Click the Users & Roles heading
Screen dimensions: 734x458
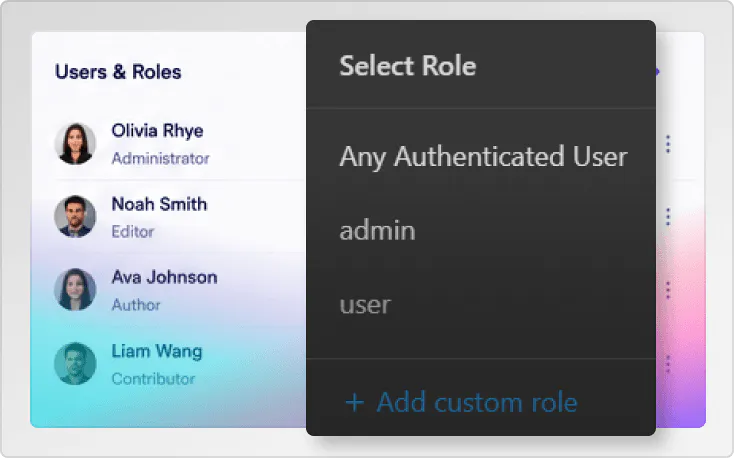(x=118, y=72)
